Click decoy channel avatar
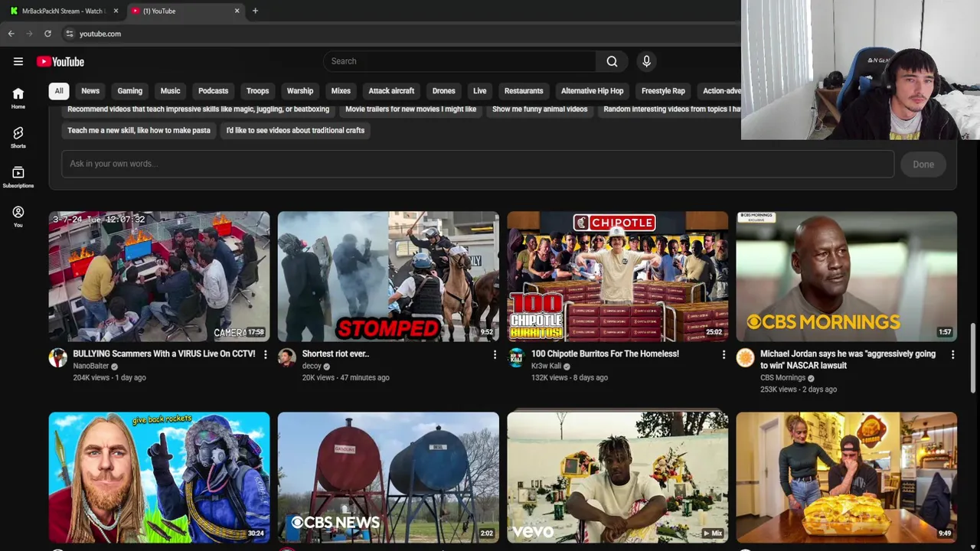 pos(287,357)
